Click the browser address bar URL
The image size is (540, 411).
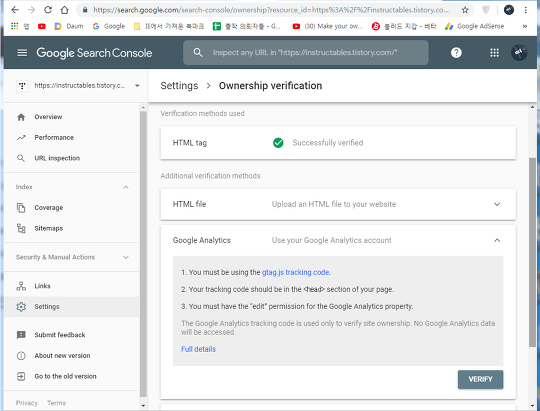coord(270,10)
